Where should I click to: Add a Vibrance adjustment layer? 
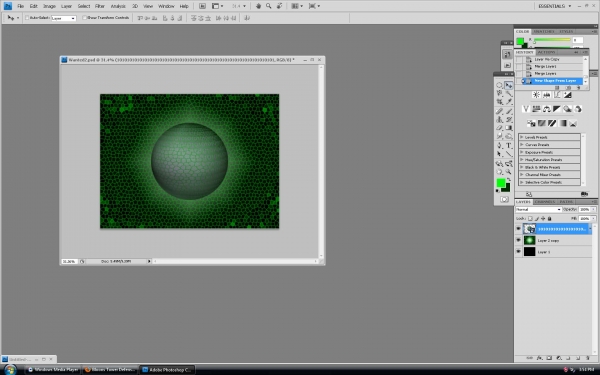pos(526,109)
